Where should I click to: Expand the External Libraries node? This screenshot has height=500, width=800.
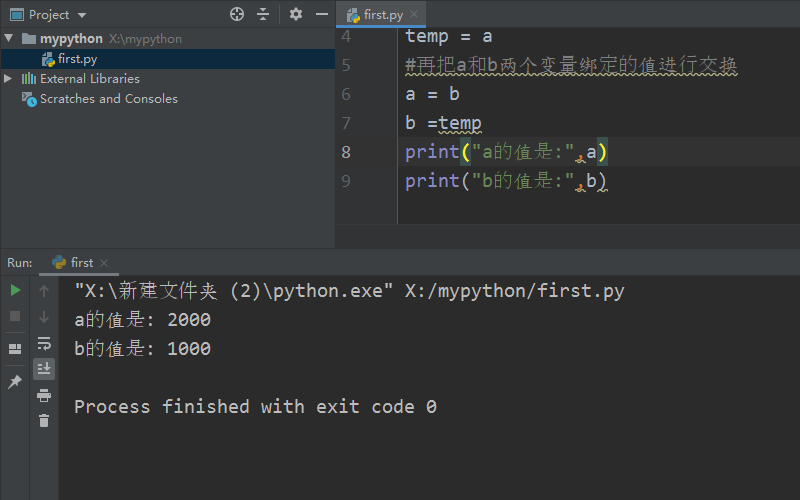[x=9, y=78]
